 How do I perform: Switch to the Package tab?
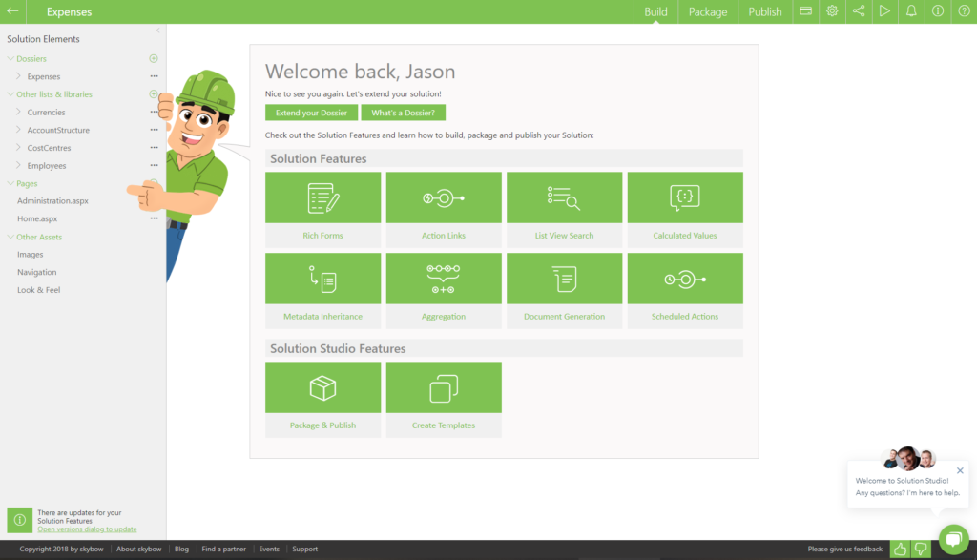pos(707,12)
